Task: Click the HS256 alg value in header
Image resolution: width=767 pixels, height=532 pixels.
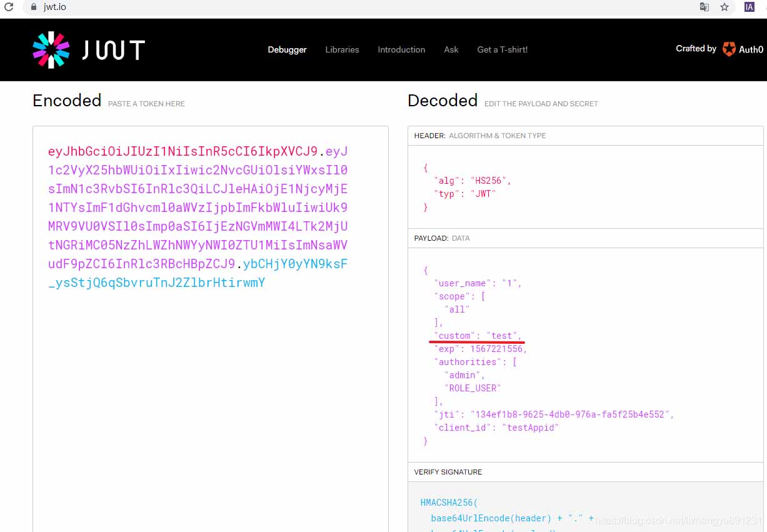Action: 491,181
